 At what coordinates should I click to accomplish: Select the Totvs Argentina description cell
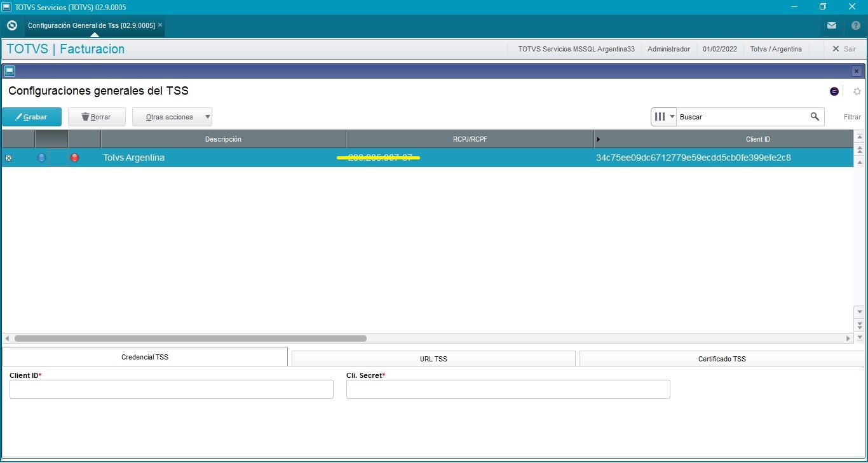(x=223, y=158)
